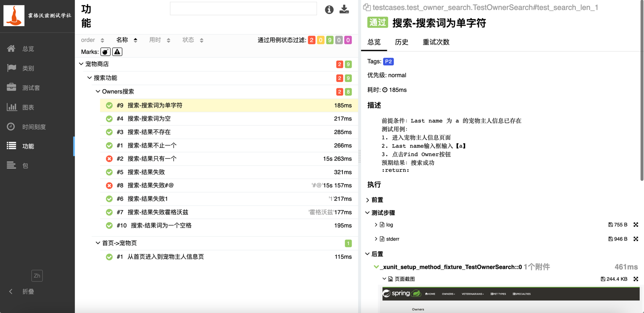The width and height of the screenshot is (644, 313).
Task: Open 页面截图 attachment in fullscreen
Action: coord(636,279)
